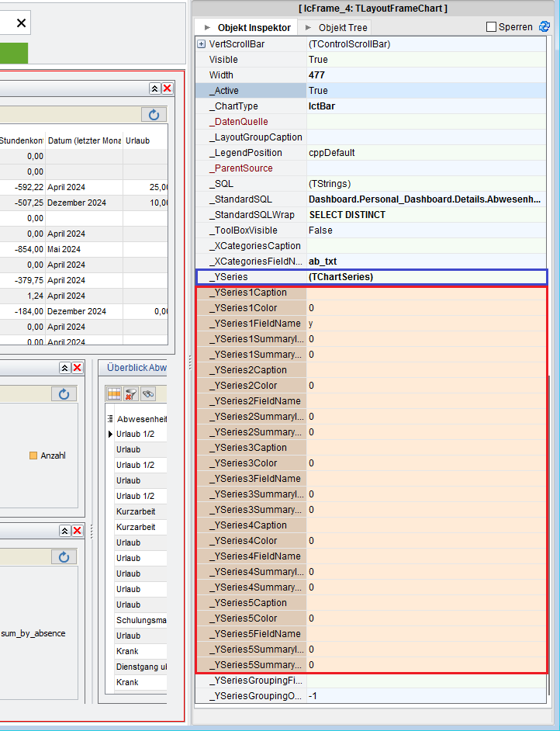Collapse the chart panel with Anzahl legend
560x731 pixels.
64,368
